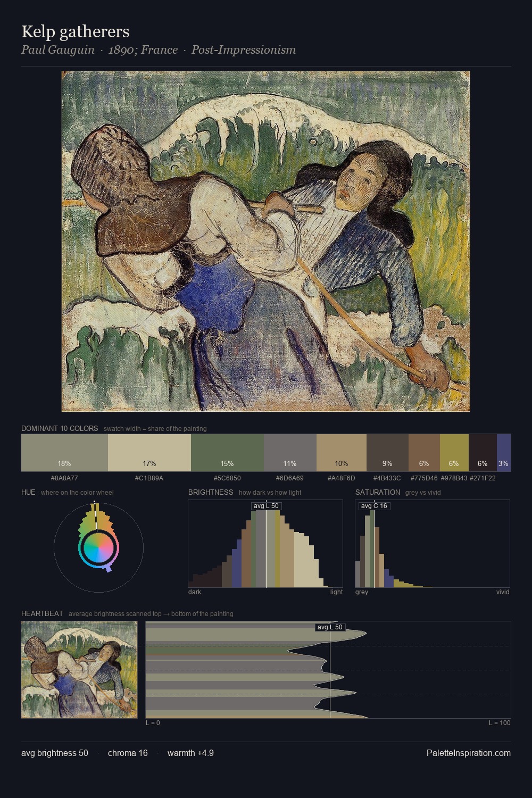Click the '#978B43' hex code label

pyautogui.click(x=454, y=478)
